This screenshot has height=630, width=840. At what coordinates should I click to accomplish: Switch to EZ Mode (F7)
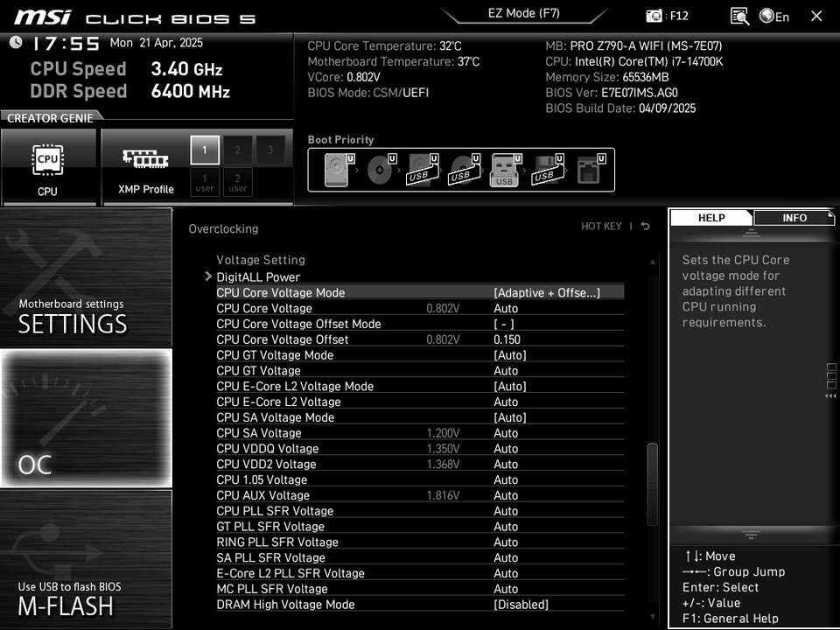[x=523, y=13]
